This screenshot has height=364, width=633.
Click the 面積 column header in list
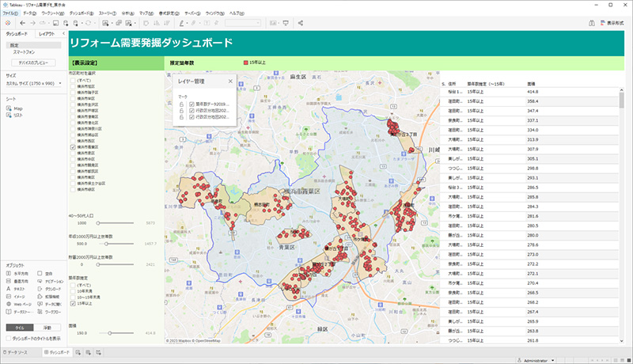click(x=531, y=84)
